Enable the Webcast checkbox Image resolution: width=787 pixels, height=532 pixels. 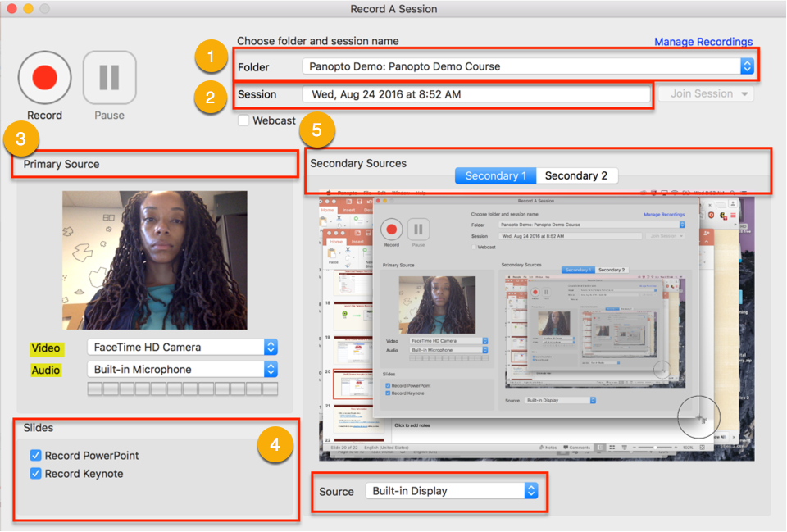243,120
